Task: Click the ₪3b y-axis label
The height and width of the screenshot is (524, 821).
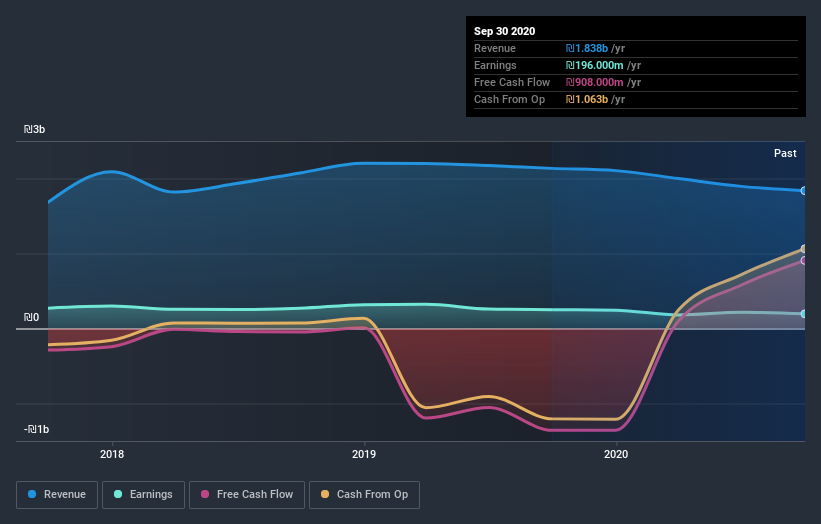Action: point(35,129)
